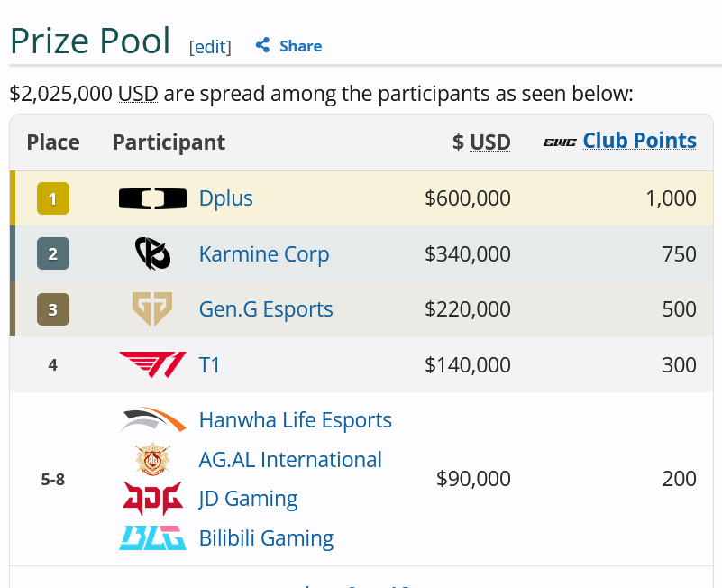
Task: Click the Hanwha Life Esports logo
Action: point(152,419)
